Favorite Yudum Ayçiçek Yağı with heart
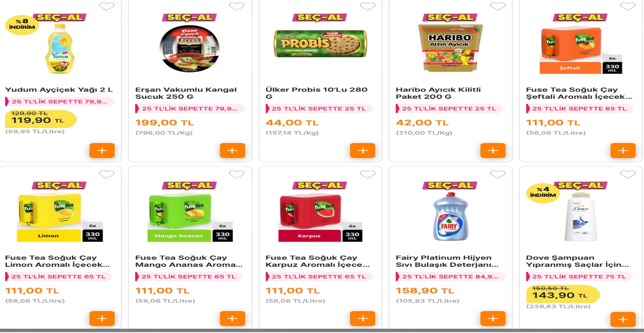644x333 pixels. click(106, 6)
